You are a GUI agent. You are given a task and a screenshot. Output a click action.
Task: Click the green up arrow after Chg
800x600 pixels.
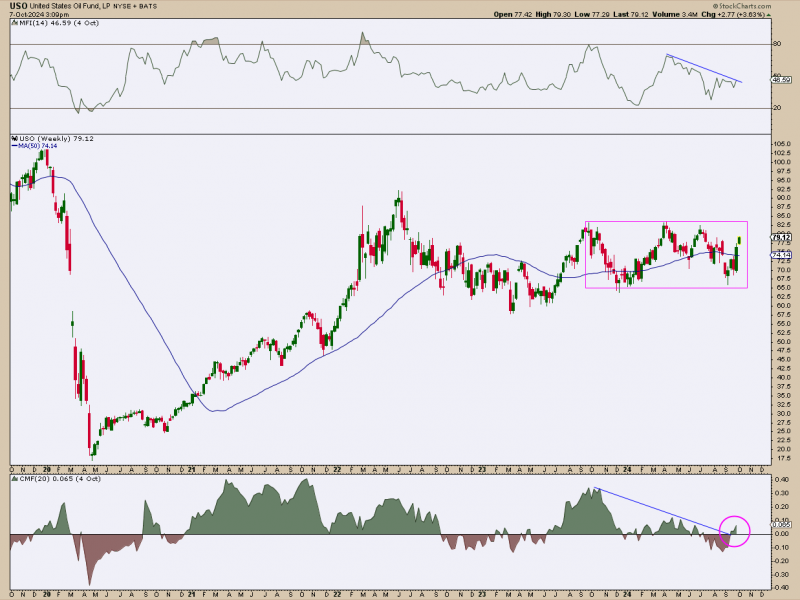(767, 15)
